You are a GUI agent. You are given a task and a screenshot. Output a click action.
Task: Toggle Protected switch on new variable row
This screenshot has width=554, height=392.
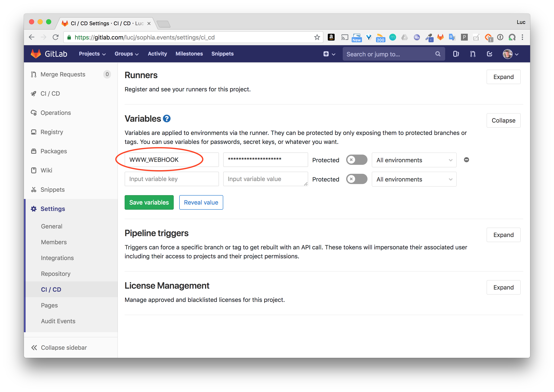(x=356, y=179)
